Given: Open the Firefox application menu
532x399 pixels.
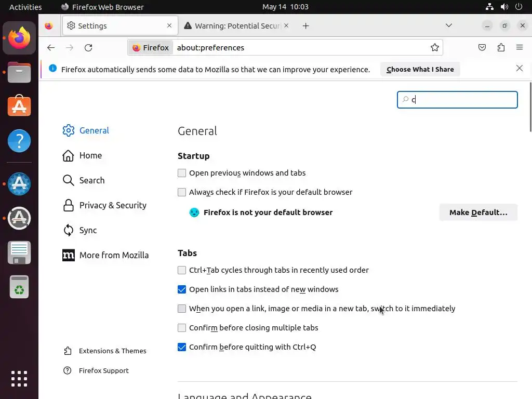Looking at the screenshot, I should [520, 48].
